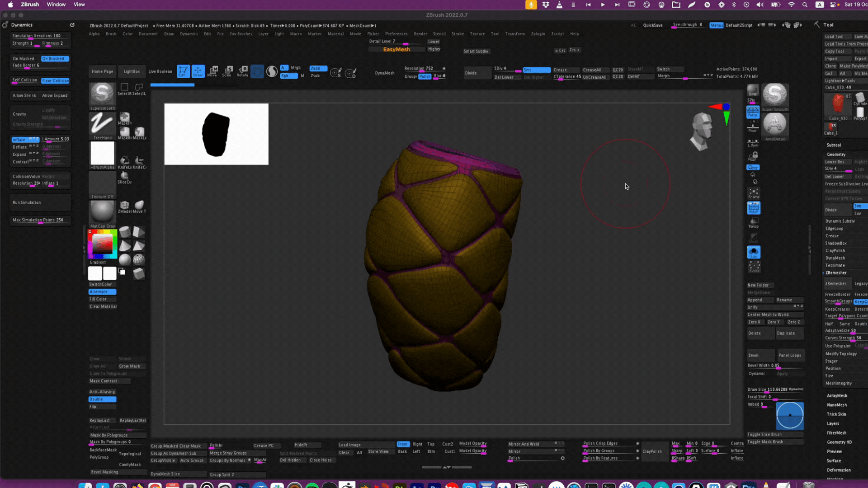
Task: Toggle PolyF wireframe display icon
Action: pyautogui.click(x=753, y=208)
